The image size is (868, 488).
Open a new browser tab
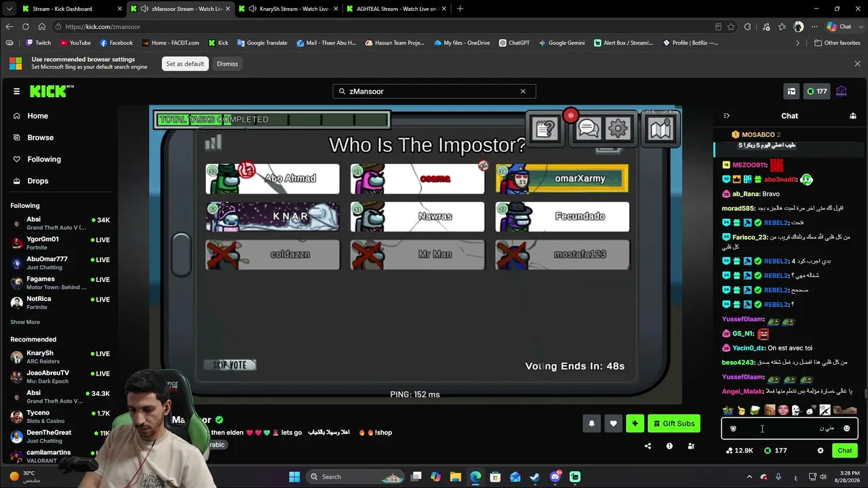pyautogui.click(x=460, y=9)
